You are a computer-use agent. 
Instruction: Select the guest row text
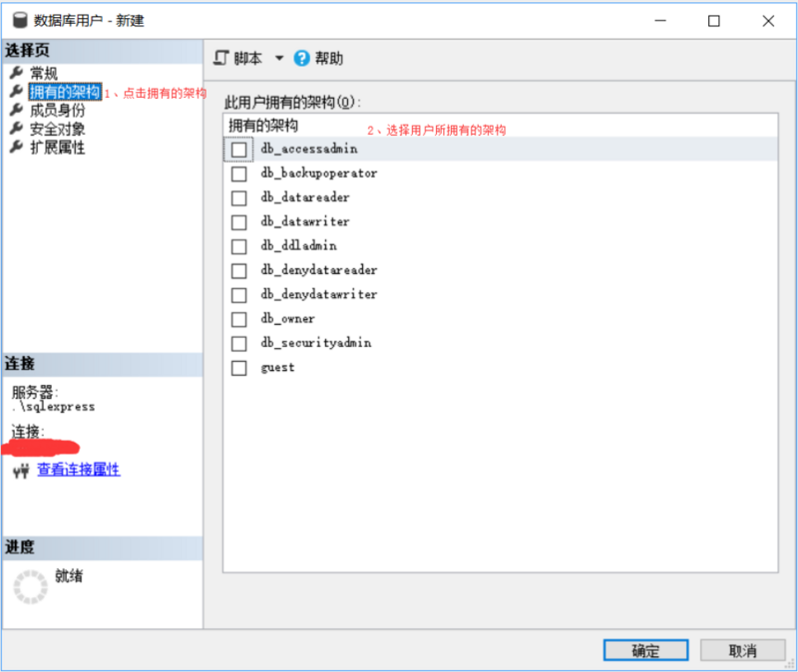pyautogui.click(x=277, y=367)
